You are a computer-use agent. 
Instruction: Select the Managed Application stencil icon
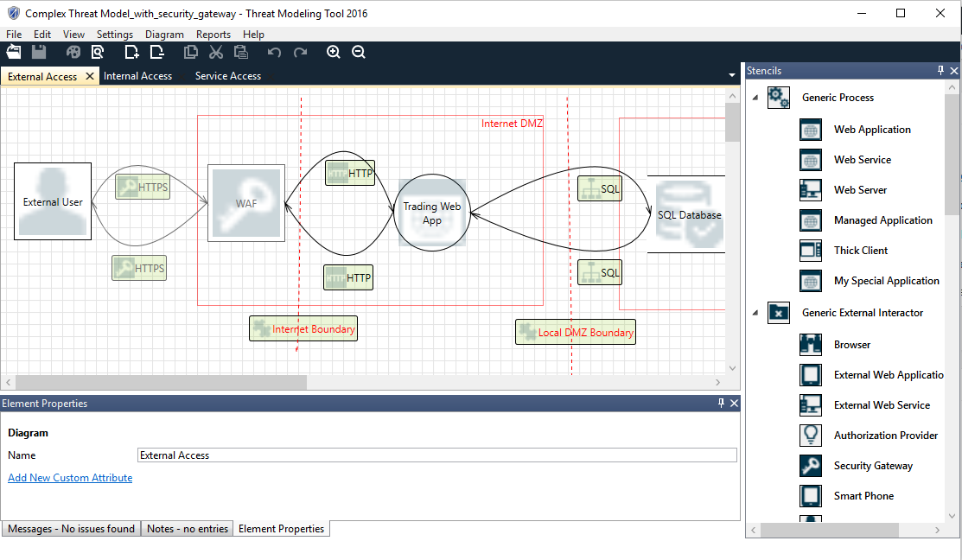(811, 220)
